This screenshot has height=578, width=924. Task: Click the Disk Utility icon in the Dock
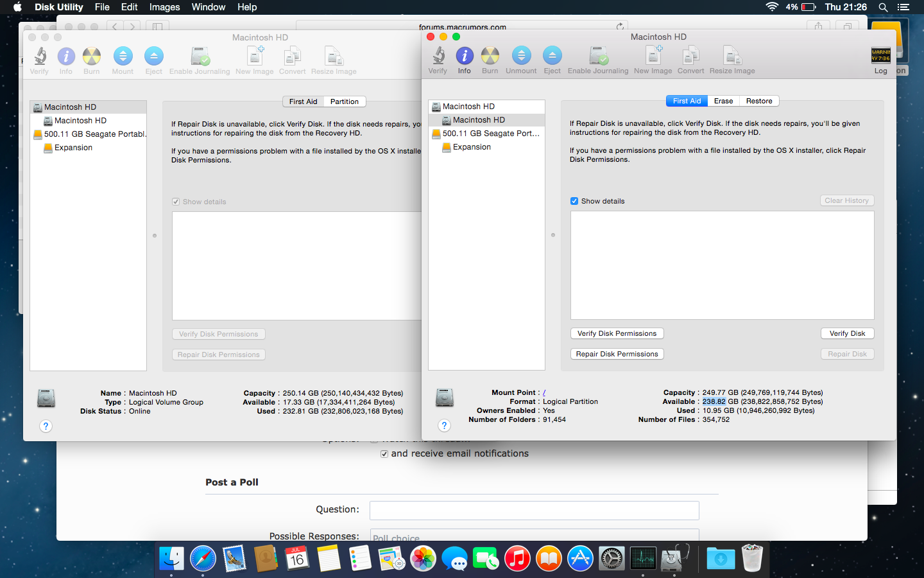(x=674, y=559)
